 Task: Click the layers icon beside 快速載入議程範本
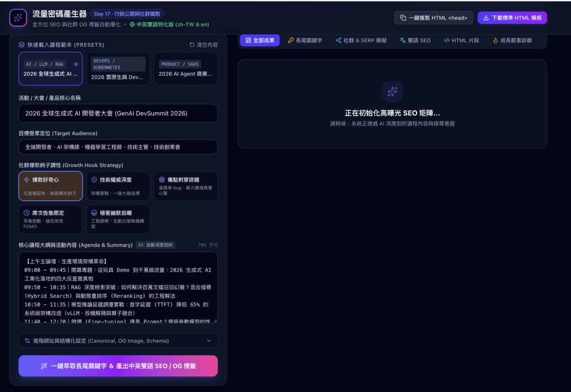tap(22, 45)
